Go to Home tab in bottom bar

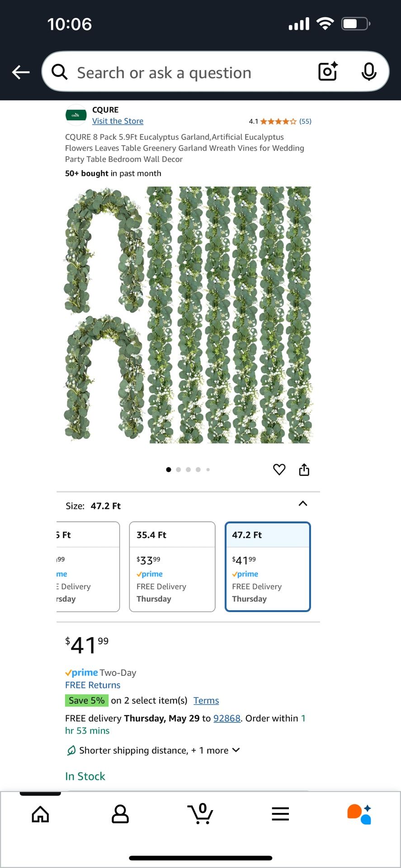click(x=40, y=814)
